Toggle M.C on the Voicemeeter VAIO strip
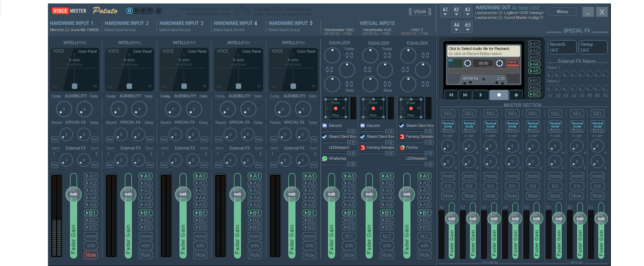This screenshot has width=644, height=266. coord(349,236)
